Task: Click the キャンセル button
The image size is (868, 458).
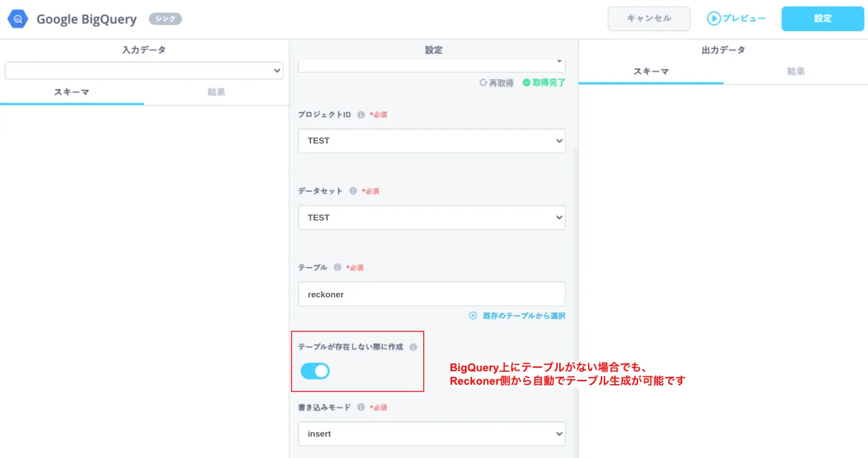Action: 649,19
